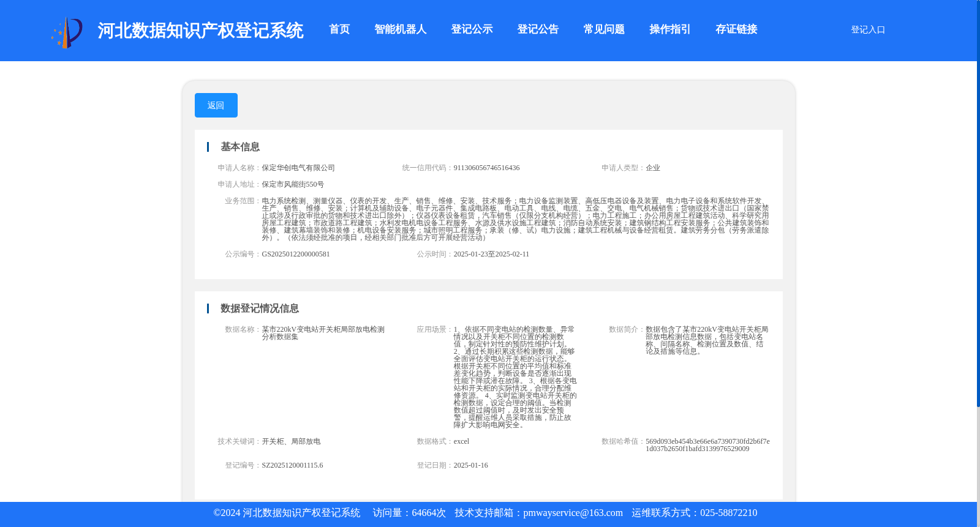Click the system logo icon in header
The height and width of the screenshot is (527, 980).
pyautogui.click(x=67, y=32)
